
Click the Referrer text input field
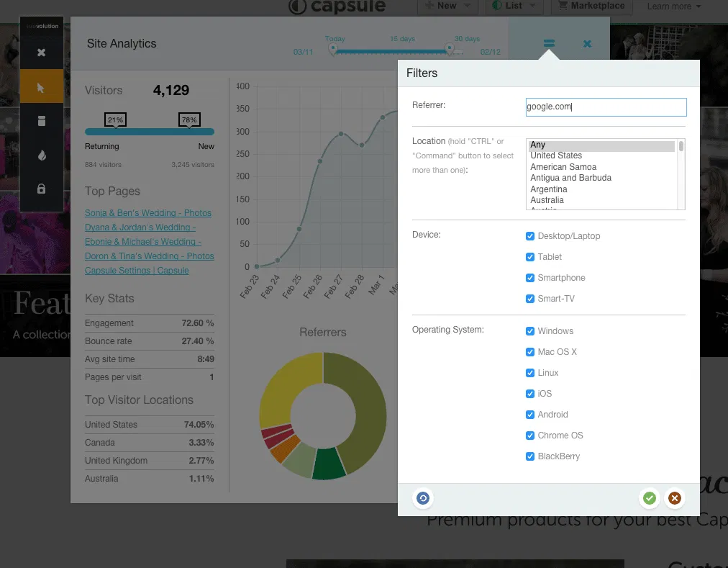(x=606, y=107)
